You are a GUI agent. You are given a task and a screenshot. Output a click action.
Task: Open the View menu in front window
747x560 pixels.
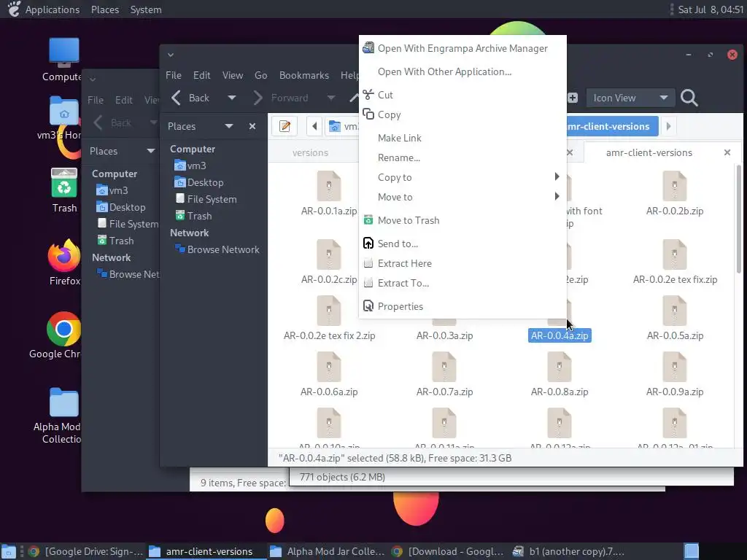(233, 75)
